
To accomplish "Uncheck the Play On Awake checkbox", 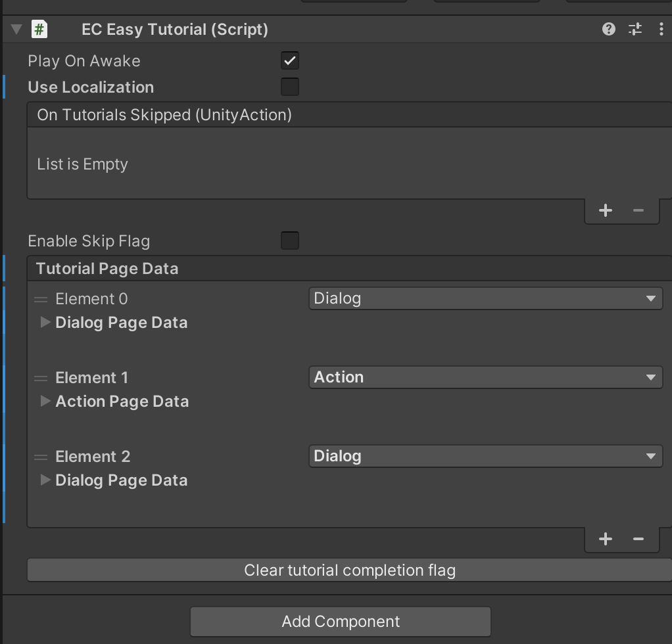I will click(290, 60).
